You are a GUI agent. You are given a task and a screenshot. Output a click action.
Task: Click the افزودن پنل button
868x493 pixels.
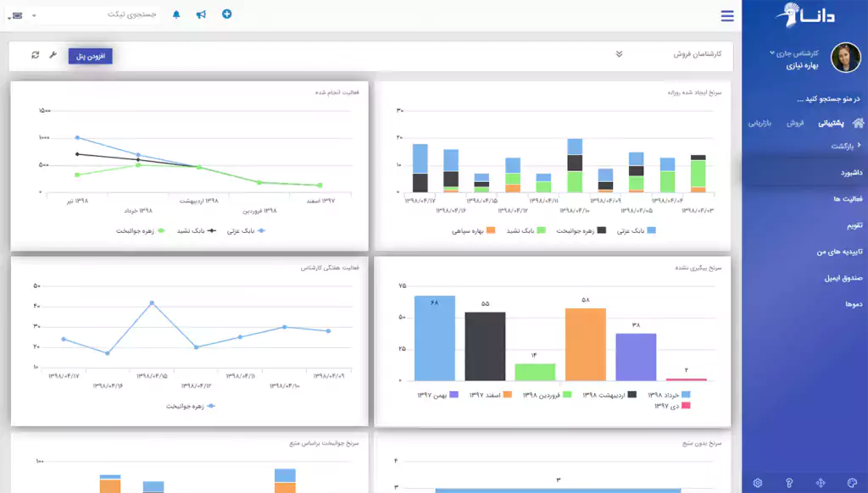pos(91,56)
